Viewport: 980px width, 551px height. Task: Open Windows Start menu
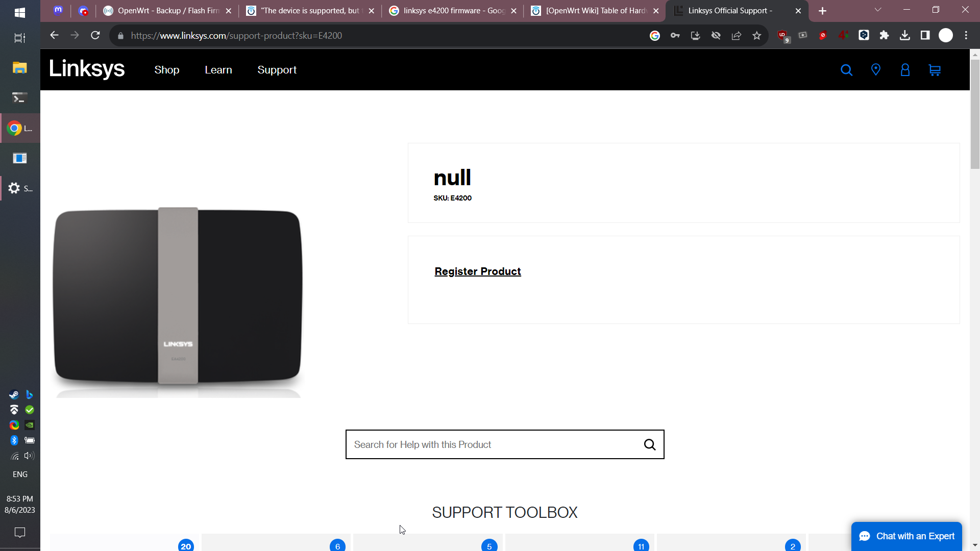[20, 12]
